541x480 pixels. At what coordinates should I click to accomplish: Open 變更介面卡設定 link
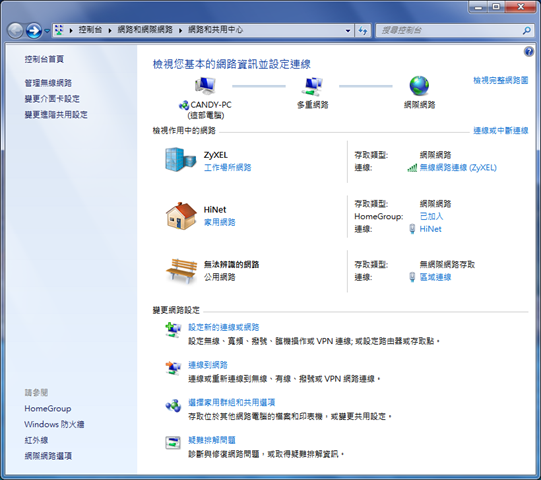click(52, 99)
